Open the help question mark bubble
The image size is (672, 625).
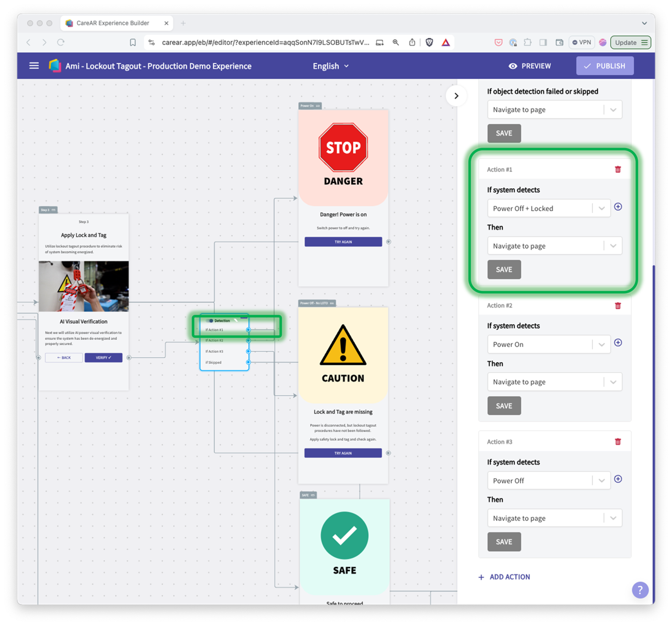(640, 590)
